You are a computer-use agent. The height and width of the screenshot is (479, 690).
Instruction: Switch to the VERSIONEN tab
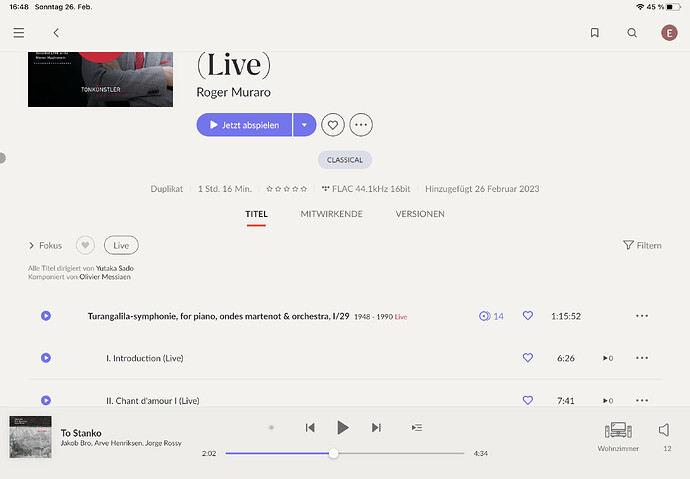pyautogui.click(x=420, y=214)
